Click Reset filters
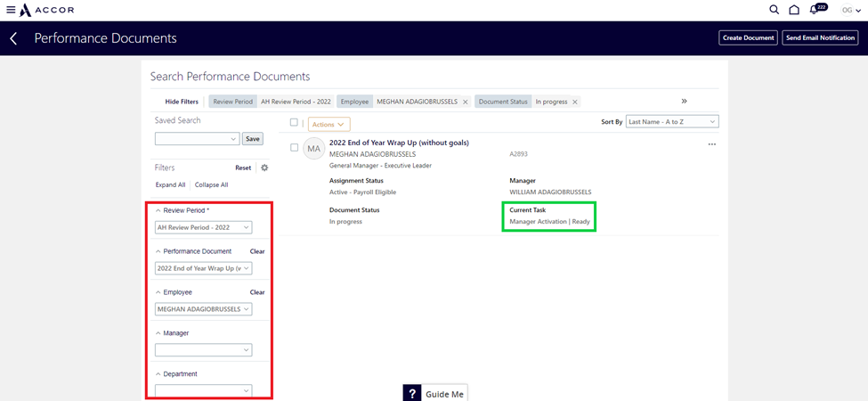 243,168
